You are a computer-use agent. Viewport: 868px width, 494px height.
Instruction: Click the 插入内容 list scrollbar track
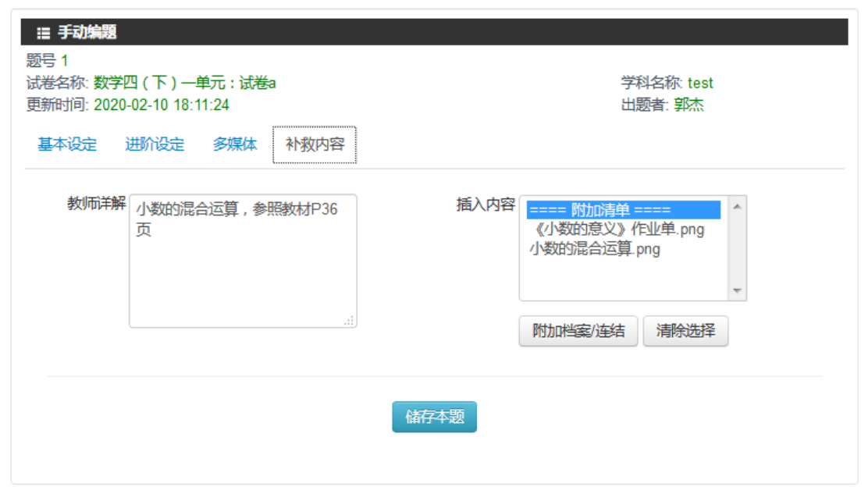point(737,248)
